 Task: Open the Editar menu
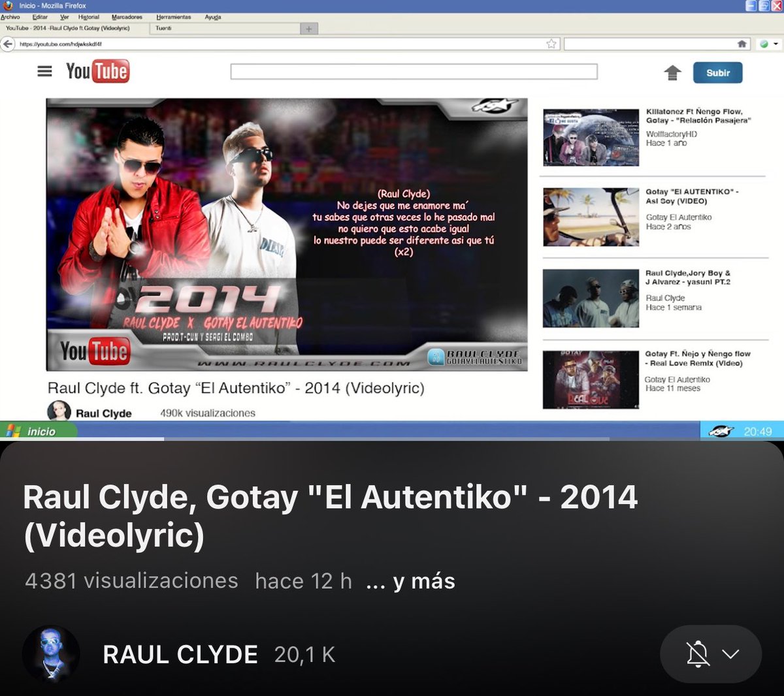pyautogui.click(x=40, y=17)
